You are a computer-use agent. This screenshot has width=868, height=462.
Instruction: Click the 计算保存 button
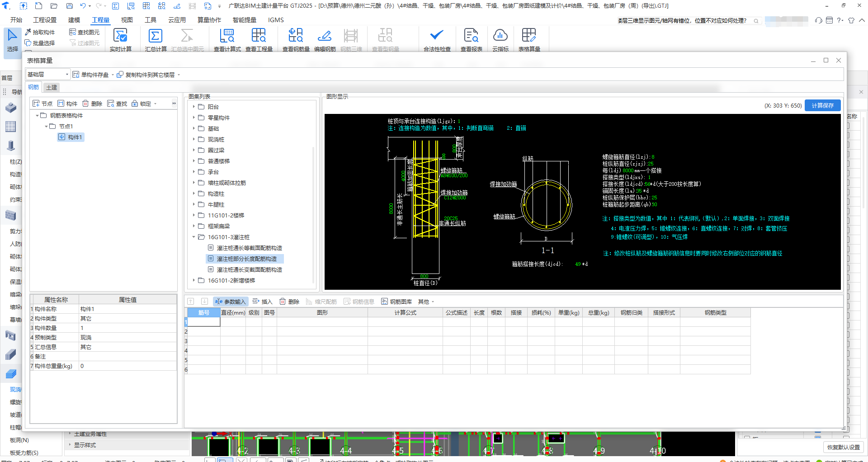tap(822, 105)
